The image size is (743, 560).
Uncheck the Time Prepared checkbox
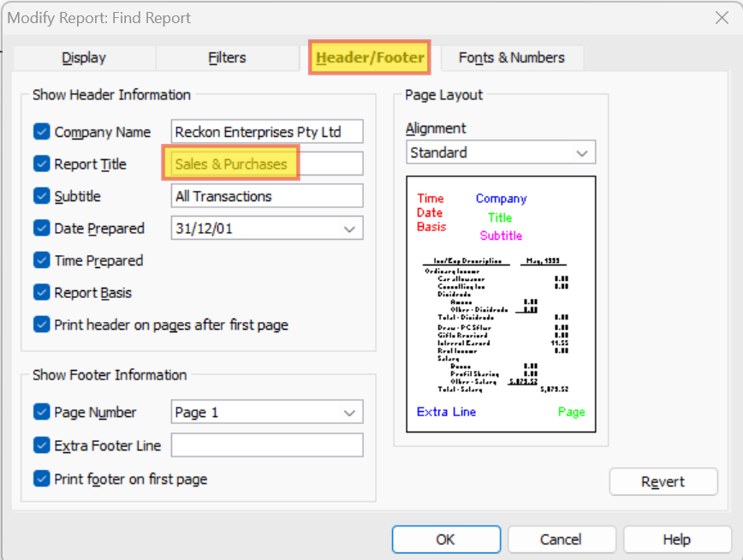(42, 260)
